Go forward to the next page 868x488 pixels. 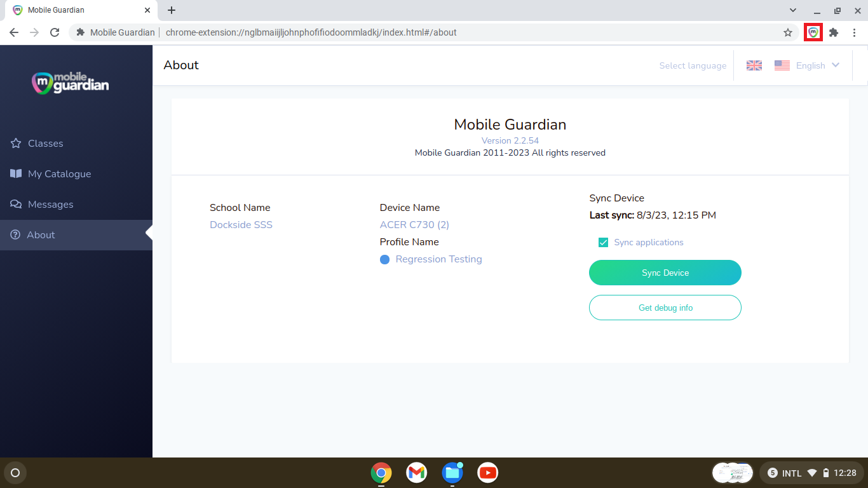pyautogui.click(x=34, y=32)
